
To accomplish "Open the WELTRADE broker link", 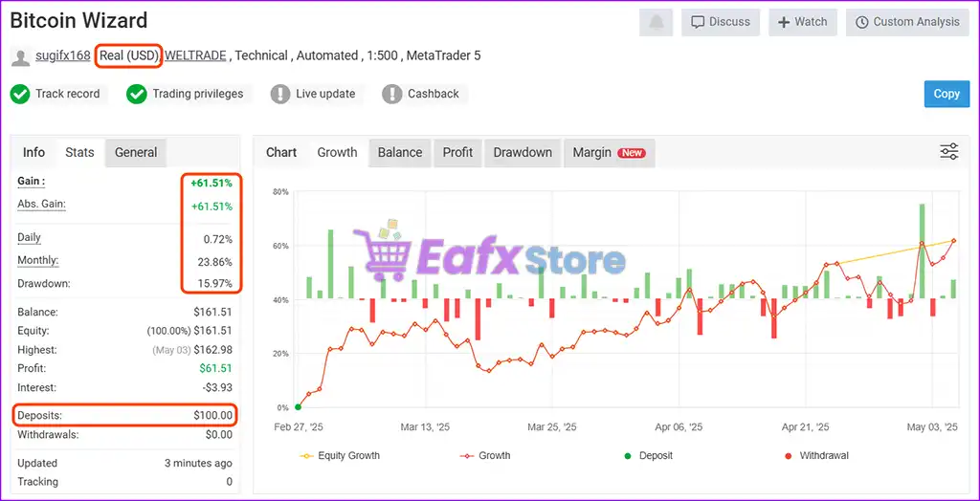I will (x=195, y=55).
